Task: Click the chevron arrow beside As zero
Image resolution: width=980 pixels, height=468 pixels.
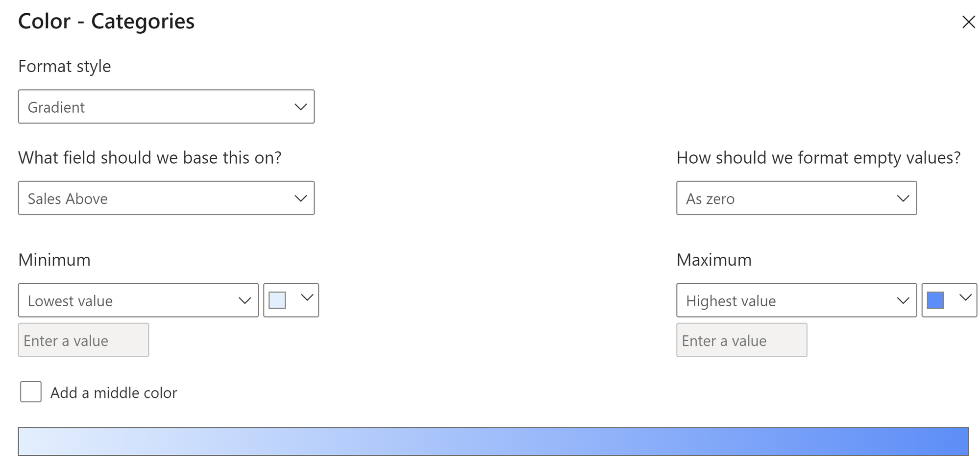Action: (903, 198)
